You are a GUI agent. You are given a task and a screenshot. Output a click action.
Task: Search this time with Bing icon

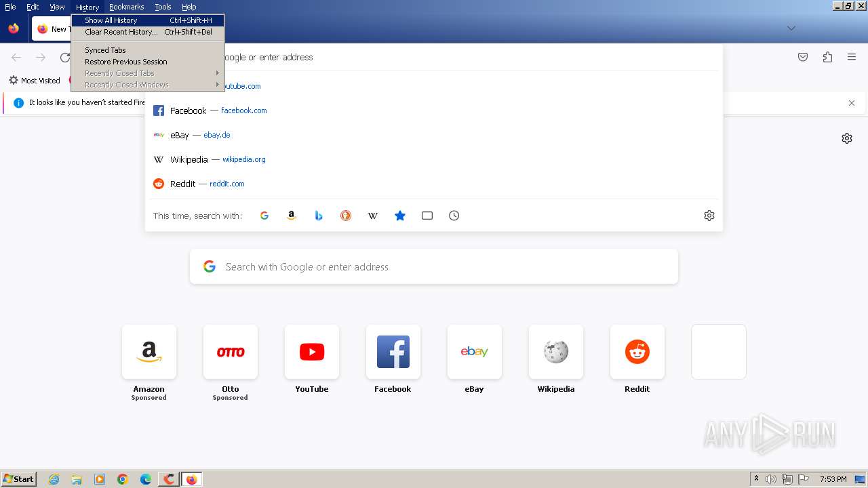(x=319, y=216)
